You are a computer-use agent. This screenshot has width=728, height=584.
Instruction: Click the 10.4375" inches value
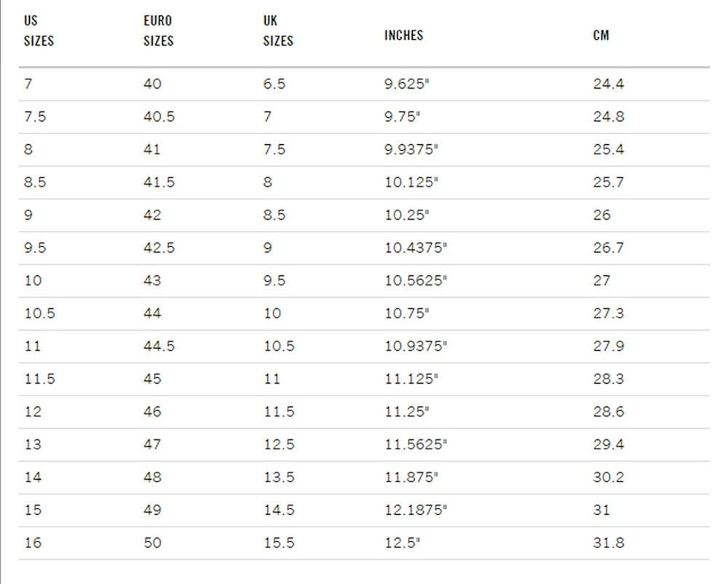pos(415,248)
